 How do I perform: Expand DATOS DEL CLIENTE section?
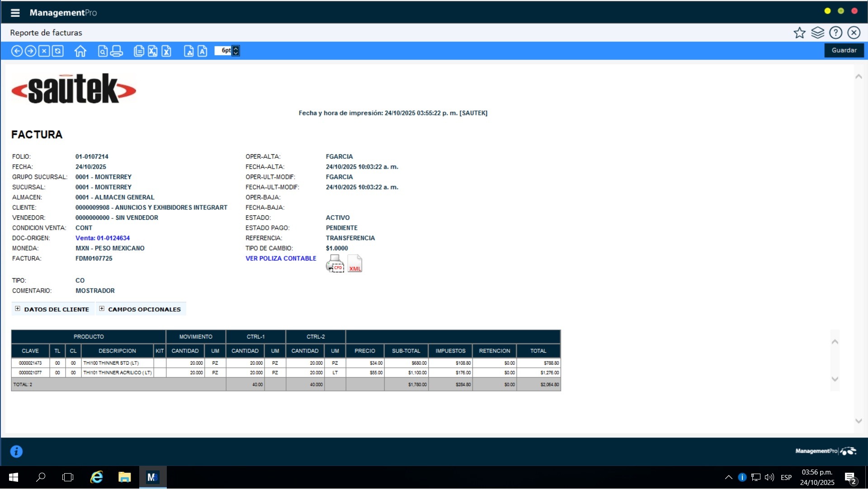tap(18, 309)
